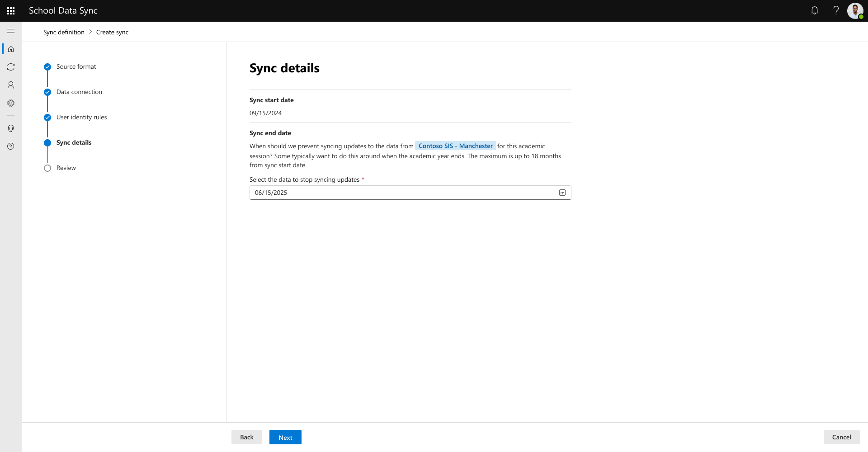Click the help question mark in header
This screenshot has width=868, height=452.
836,10
